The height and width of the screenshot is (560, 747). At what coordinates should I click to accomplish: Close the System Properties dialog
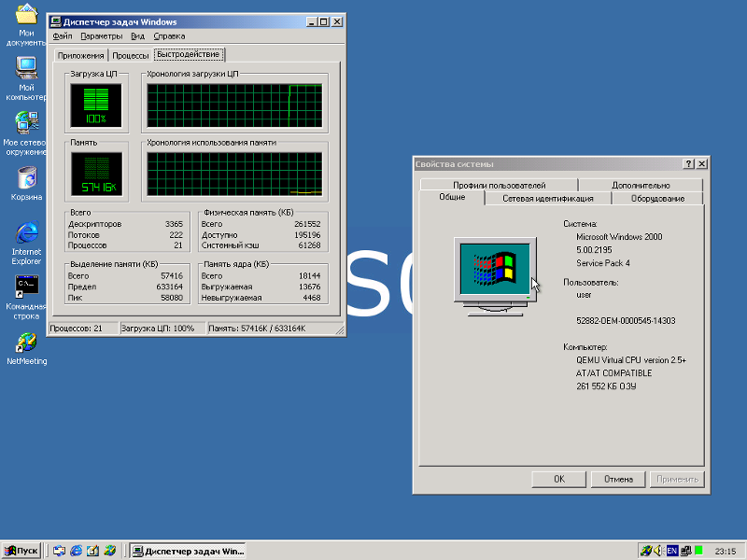(702, 164)
